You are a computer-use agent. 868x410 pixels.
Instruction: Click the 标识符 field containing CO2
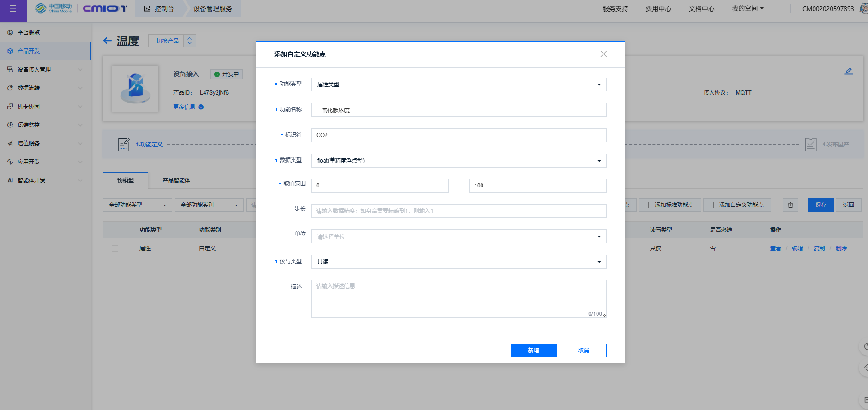458,135
